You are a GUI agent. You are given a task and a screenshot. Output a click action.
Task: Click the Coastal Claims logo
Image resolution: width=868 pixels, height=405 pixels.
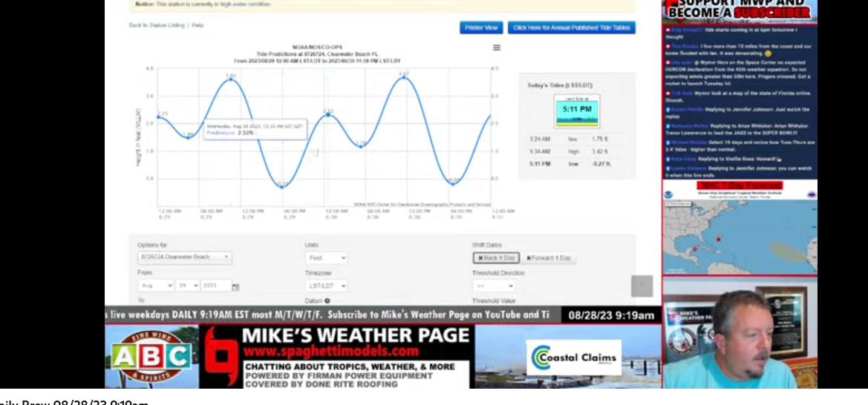coord(573,358)
